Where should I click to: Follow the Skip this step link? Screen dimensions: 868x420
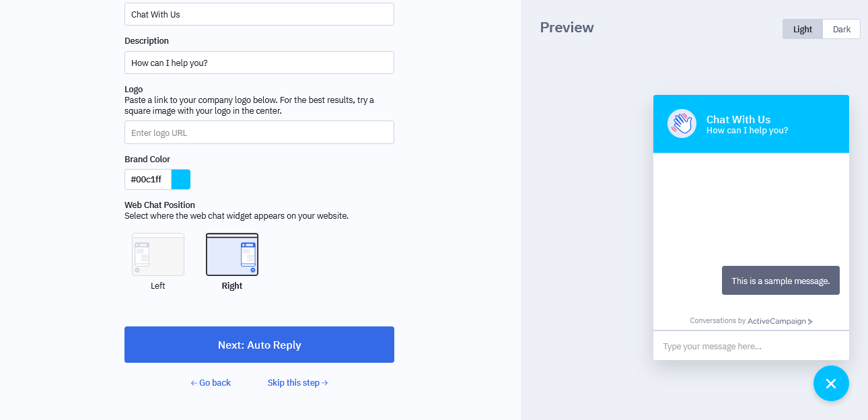click(x=298, y=383)
